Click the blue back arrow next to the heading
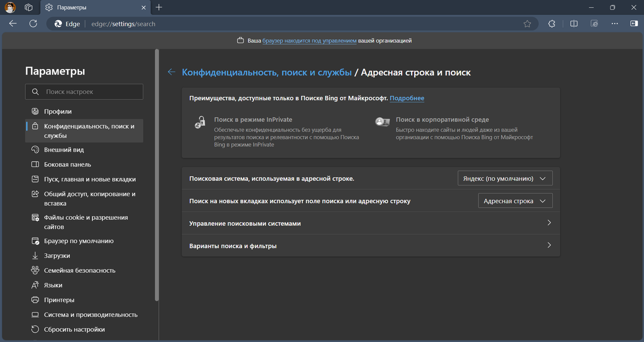This screenshot has width=644, height=342. point(171,71)
